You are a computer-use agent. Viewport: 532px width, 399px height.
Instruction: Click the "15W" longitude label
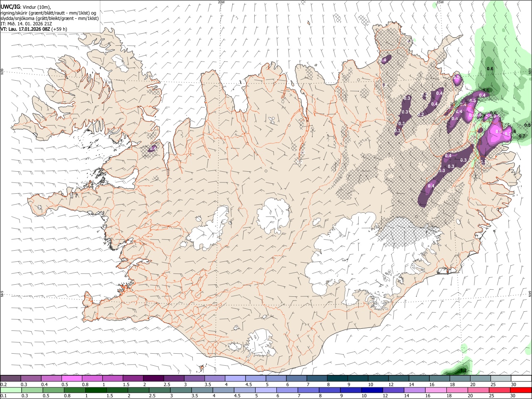pos(440,2)
